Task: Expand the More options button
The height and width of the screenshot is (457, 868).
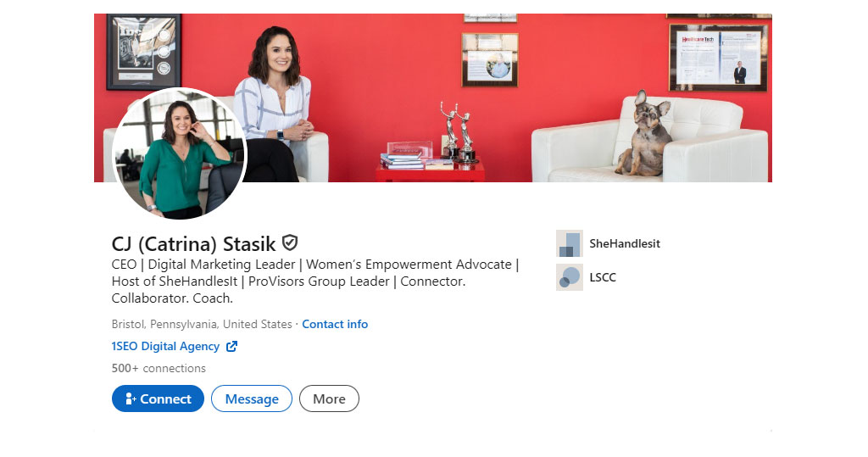Action: (330, 398)
